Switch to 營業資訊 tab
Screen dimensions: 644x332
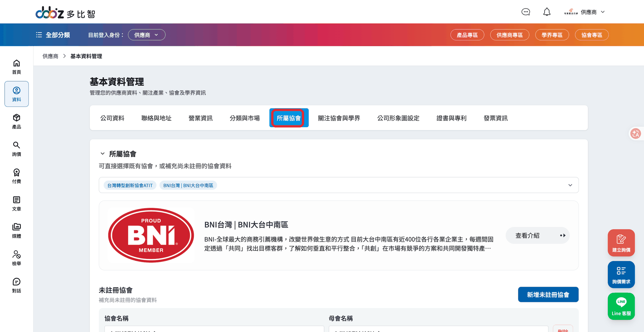[200, 118]
